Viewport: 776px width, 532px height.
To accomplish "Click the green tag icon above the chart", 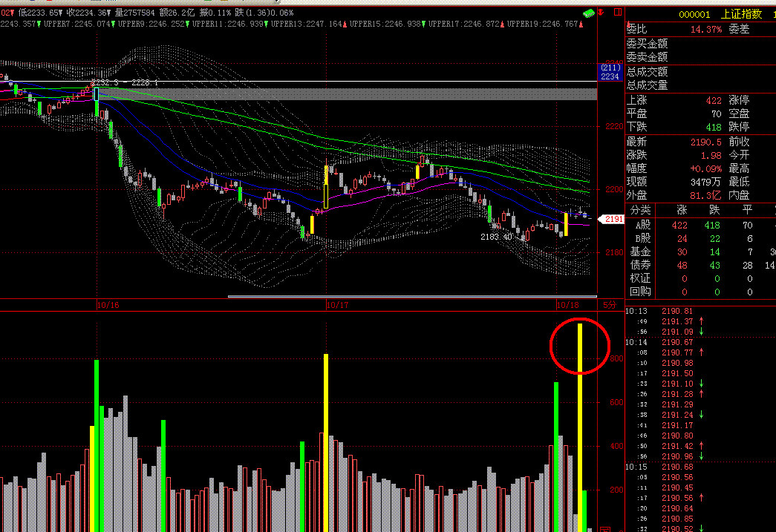I will click(589, 13).
